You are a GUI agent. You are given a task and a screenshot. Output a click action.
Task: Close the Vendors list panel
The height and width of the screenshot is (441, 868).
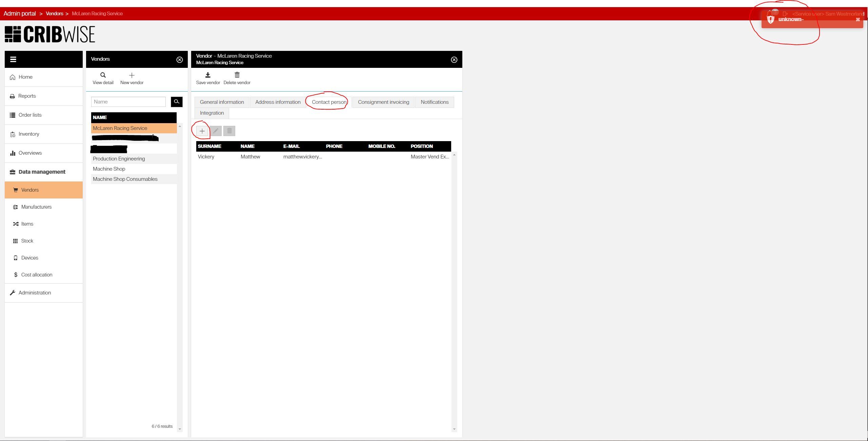tap(180, 60)
